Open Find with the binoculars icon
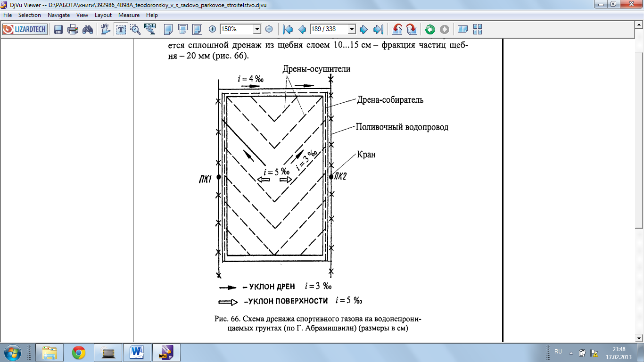This screenshot has width=644, height=362. [x=87, y=29]
